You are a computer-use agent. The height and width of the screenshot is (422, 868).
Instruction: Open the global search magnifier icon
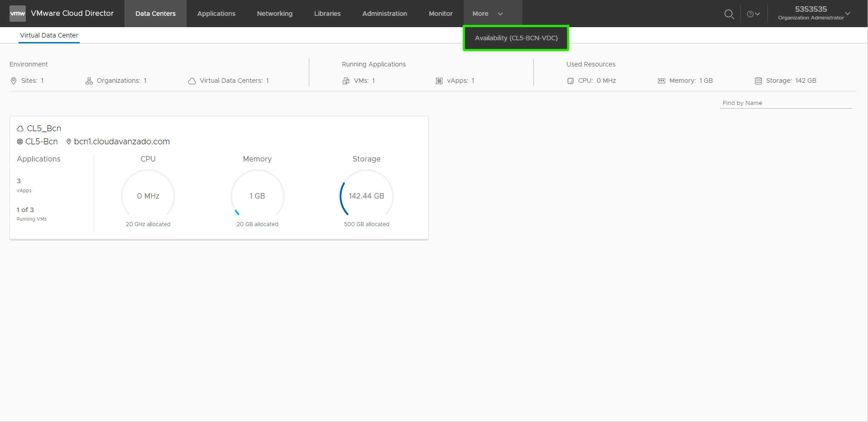click(729, 14)
